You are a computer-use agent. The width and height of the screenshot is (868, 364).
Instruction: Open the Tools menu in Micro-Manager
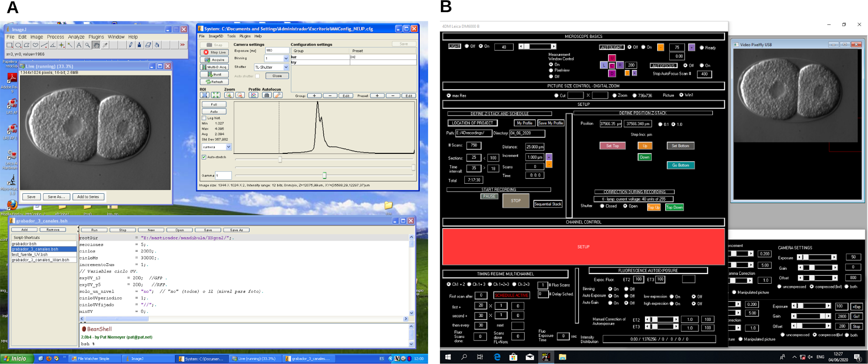pyautogui.click(x=231, y=36)
